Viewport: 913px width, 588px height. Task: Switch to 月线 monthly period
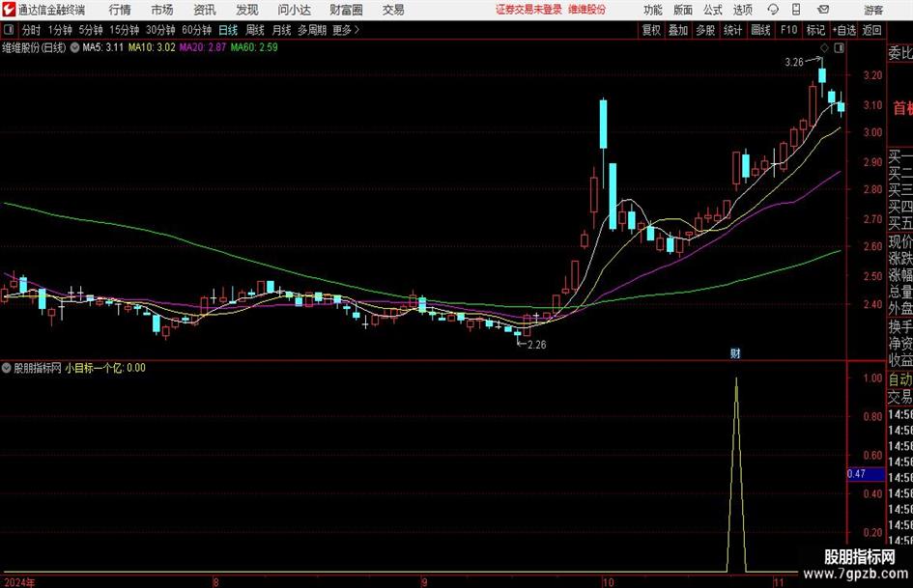(281, 30)
